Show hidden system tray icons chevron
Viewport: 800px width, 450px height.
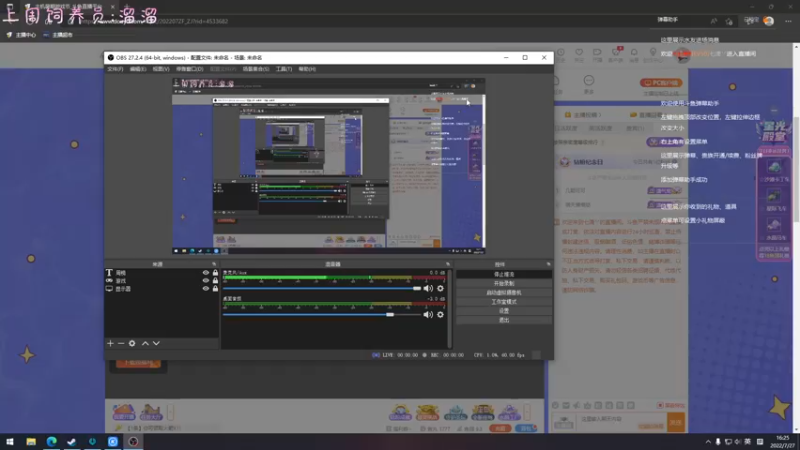[708, 442]
